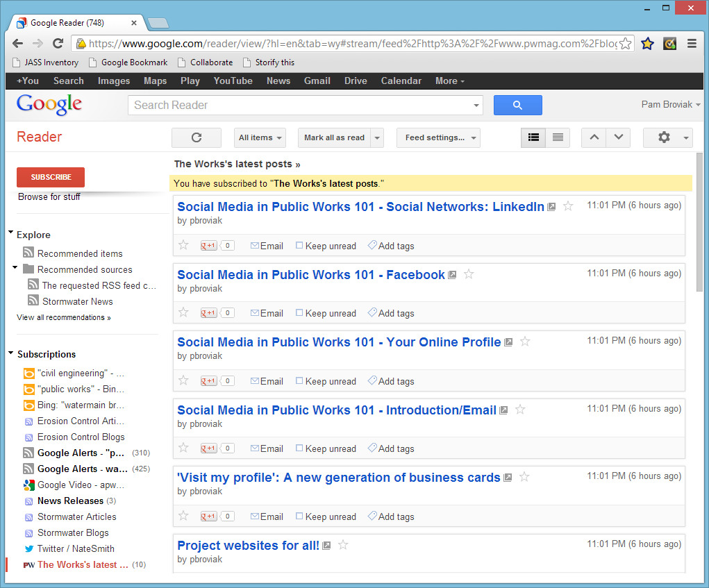Click the vertical scrollbar thumb
Viewport: 709px width, 588px height.
point(699,222)
